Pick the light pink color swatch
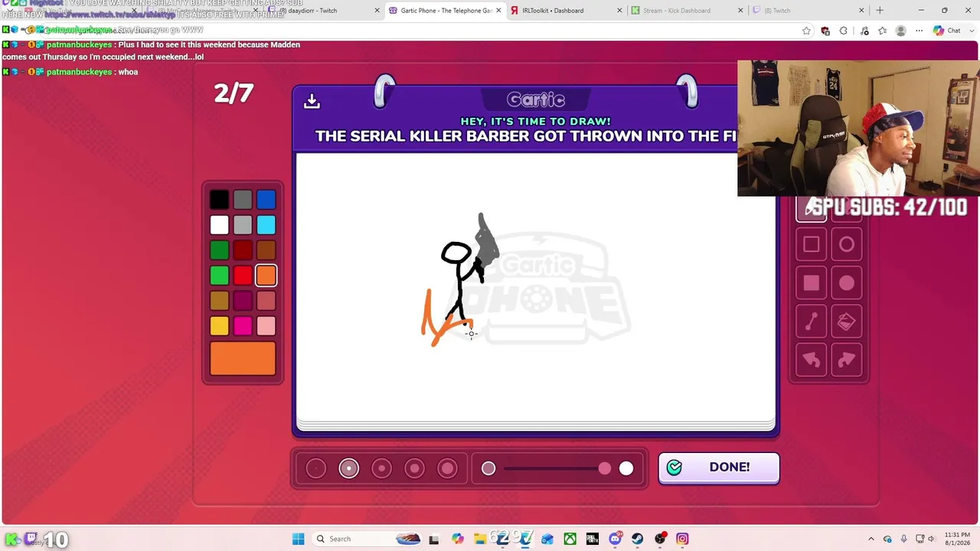The width and height of the screenshot is (980, 551). click(x=266, y=326)
